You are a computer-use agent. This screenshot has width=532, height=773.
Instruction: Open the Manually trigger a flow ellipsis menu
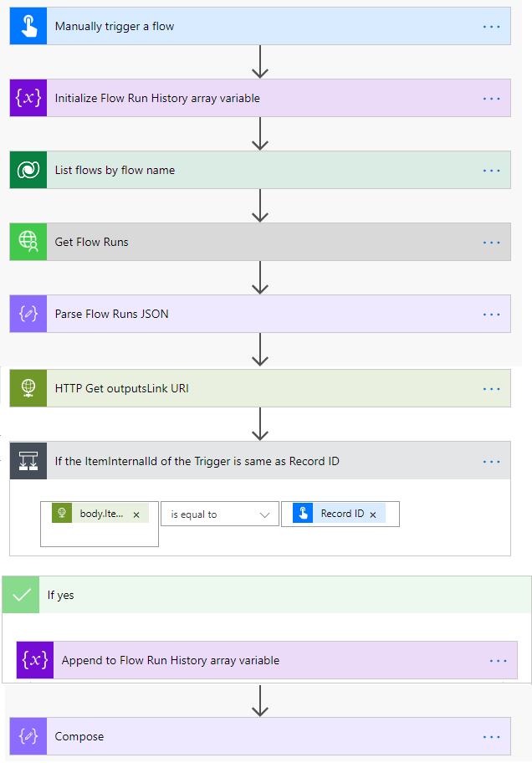click(x=491, y=26)
